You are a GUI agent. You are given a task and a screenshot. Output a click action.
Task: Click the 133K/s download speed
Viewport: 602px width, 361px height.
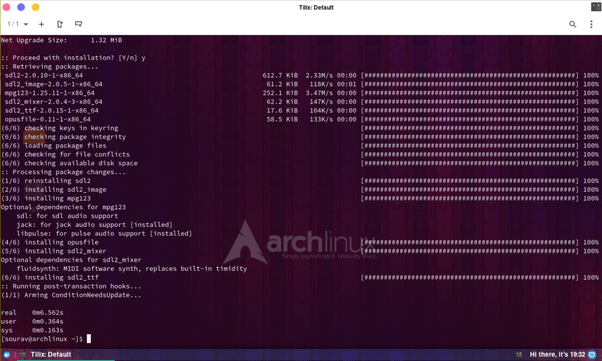click(321, 119)
